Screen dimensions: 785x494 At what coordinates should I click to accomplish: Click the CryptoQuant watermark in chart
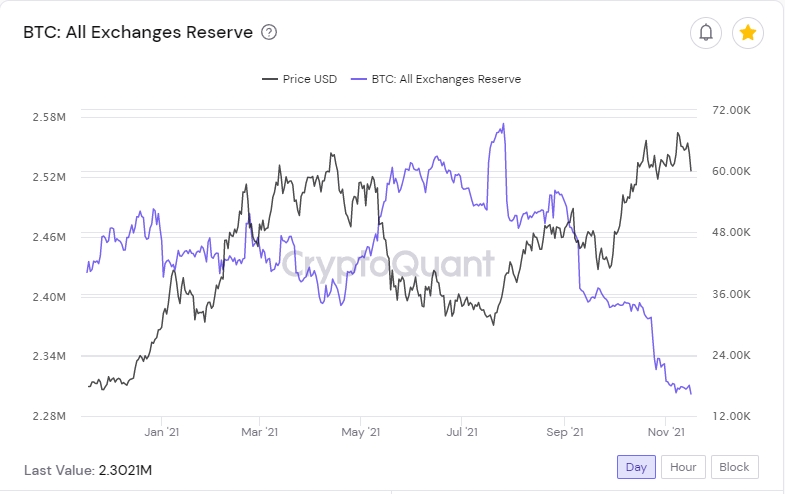click(388, 263)
